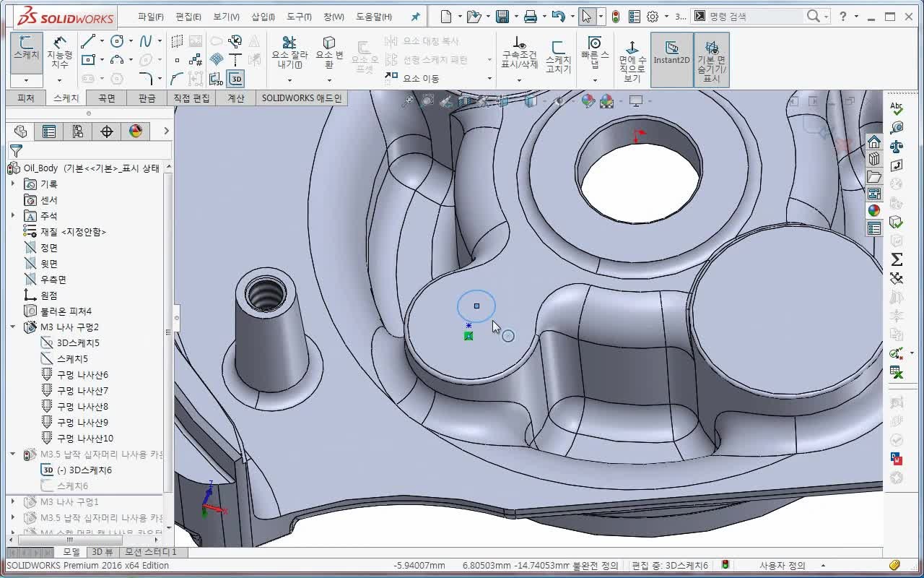924x578 pixels.
Task: Open the DisplayManager panel tab
Action: (136, 131)
